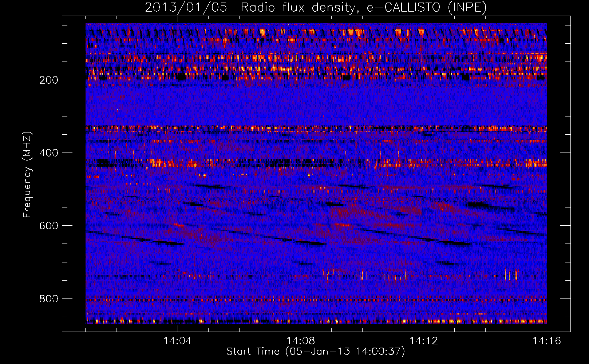Click the 14:12 time tick label
The image size is (589, 364).
tap(424, 341)
